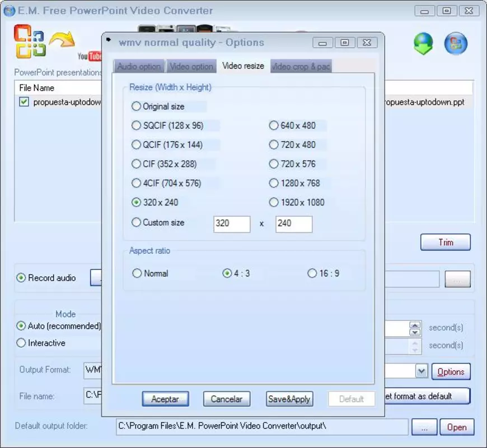This screenshot has height=448, width=487.
Task: Choose 720 x 480 resolution
Action: point(274,145)
